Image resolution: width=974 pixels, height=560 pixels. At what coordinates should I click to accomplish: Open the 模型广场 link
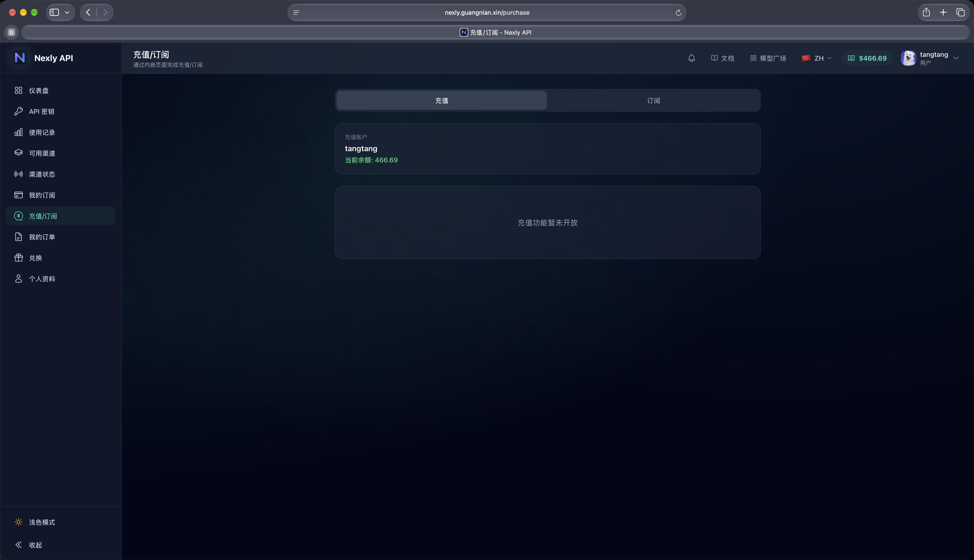point(768,58)
